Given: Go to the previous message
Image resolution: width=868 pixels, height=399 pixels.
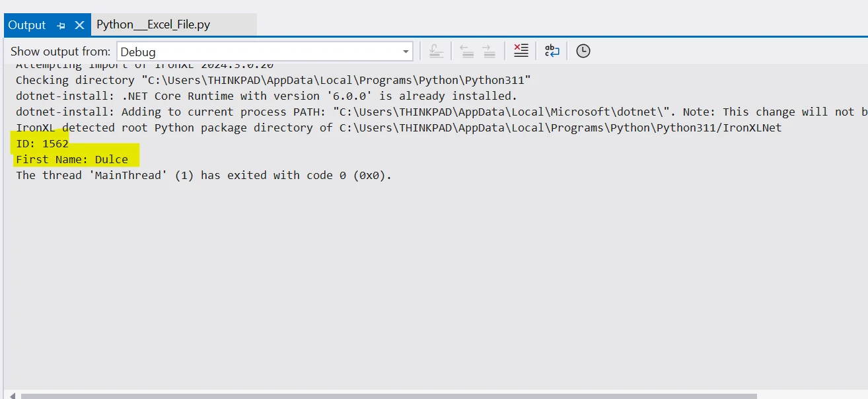Looking at the screenshot, I should click(466, 51).
